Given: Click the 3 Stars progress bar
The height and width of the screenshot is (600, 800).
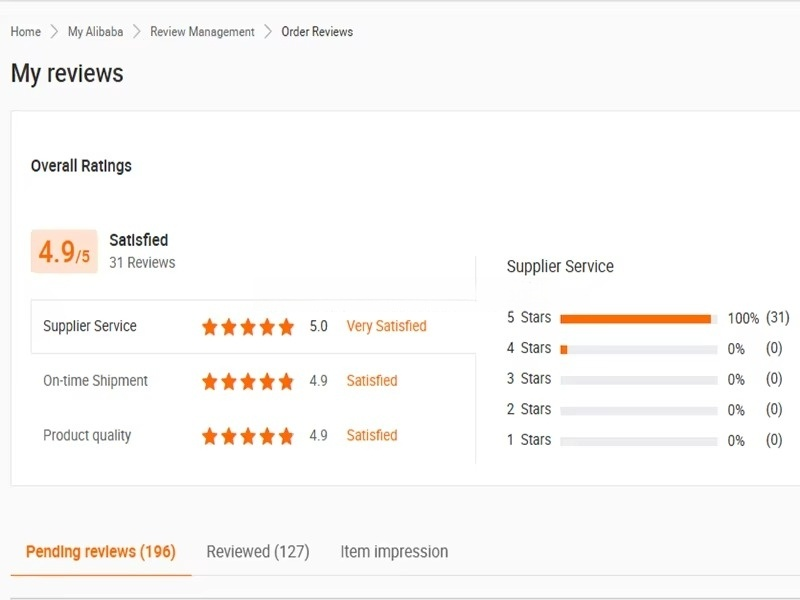Looking at the screenshot, I should coord(638,380).
